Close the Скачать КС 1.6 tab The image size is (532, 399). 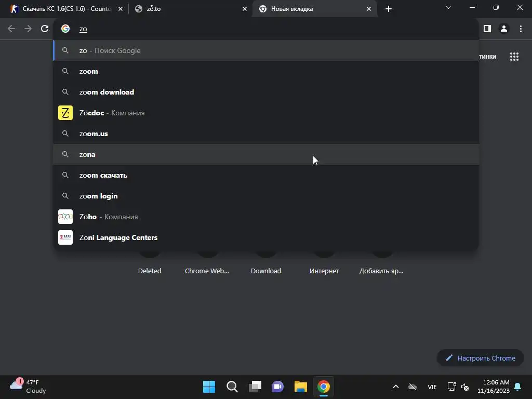(121, 9)
